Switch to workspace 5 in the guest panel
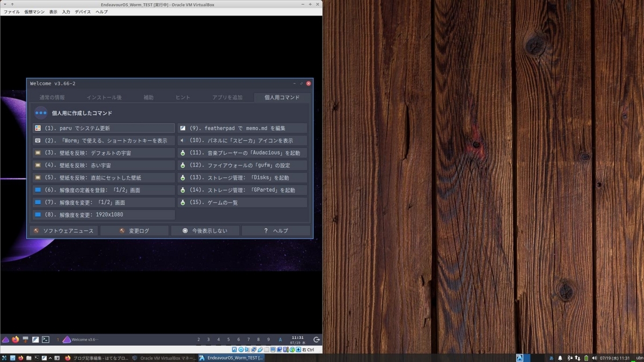 (x=229, y=339)
